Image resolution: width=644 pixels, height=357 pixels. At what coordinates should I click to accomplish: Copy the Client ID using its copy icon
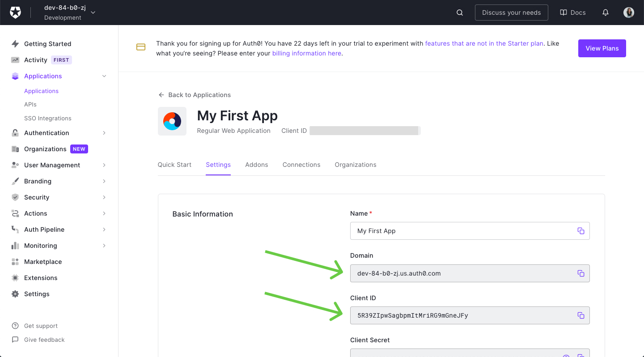coord(581,315)
